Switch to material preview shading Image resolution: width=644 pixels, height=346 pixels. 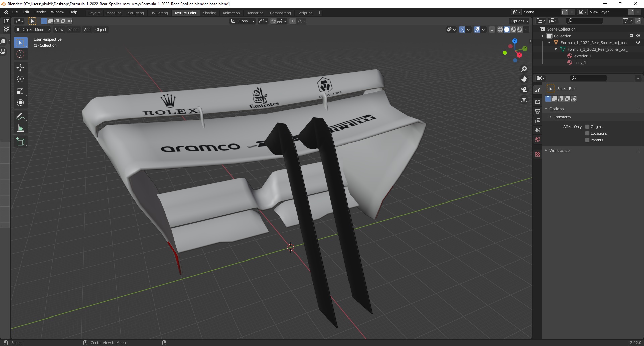tap(513, 30)
